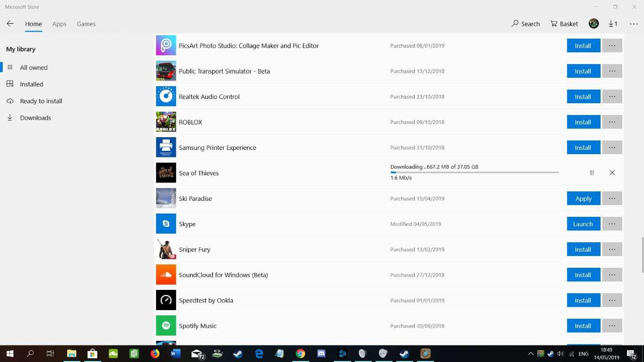Screen dimensions: 644x362
Task: Open more options for ROBLOX
Action: [x=612, y=122]
